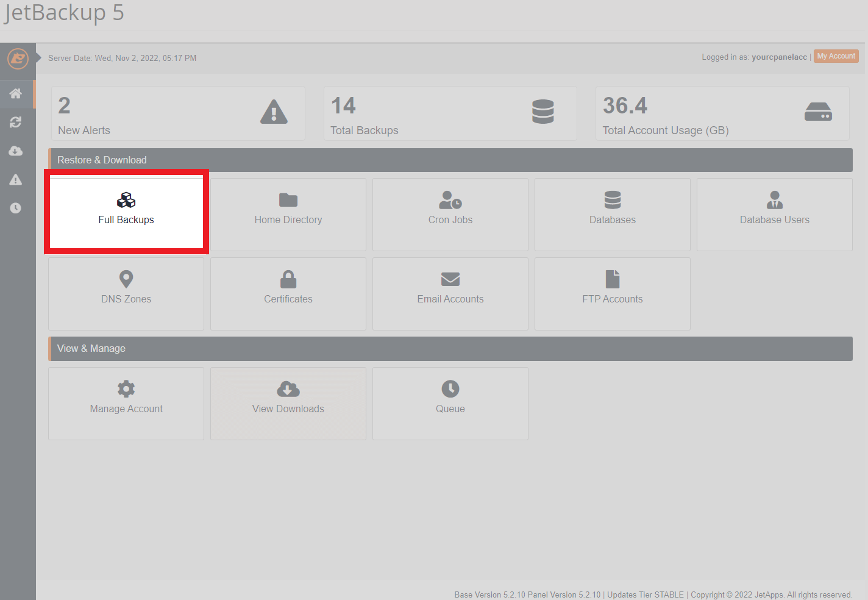The height and width of the screenshot is (600, 868).
Task: Click the '2' New Alerts count
Action: coord(65,105)
